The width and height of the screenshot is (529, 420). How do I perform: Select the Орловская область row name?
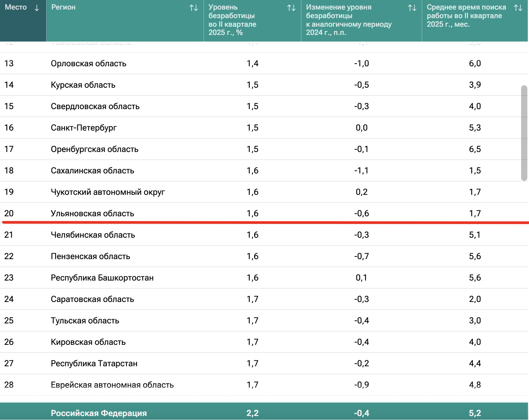pos(88,64)
